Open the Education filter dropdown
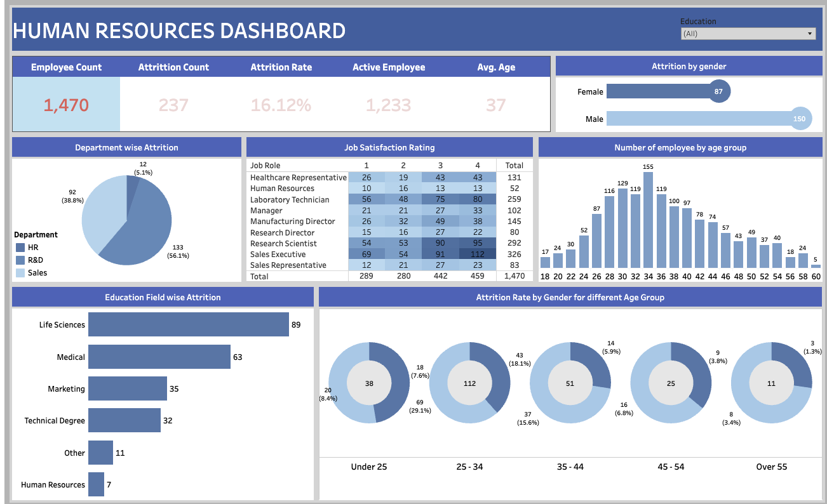 tap(748, 34)
